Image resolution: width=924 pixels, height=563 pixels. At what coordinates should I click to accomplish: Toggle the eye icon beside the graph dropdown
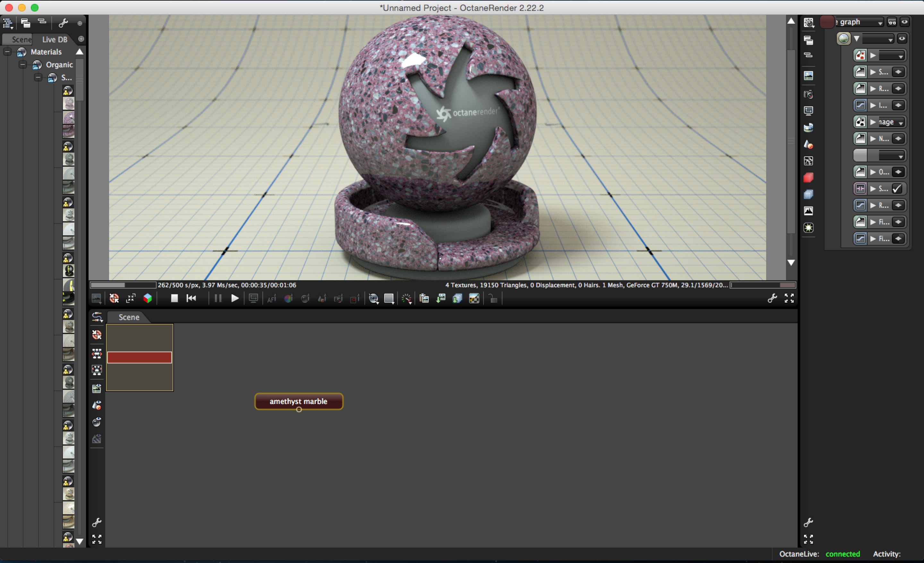pyautogui.click(x=904, y=22)
